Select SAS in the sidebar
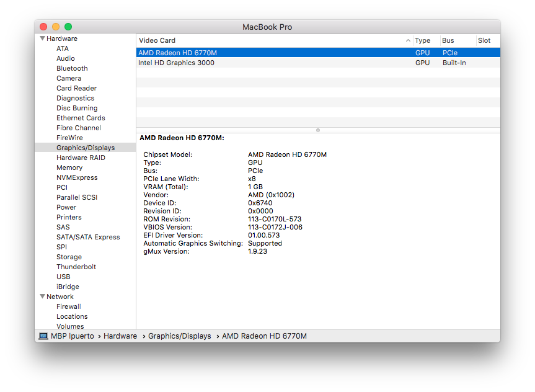The width and height of the screenshot is (535, 392). (x=63, y=227)
